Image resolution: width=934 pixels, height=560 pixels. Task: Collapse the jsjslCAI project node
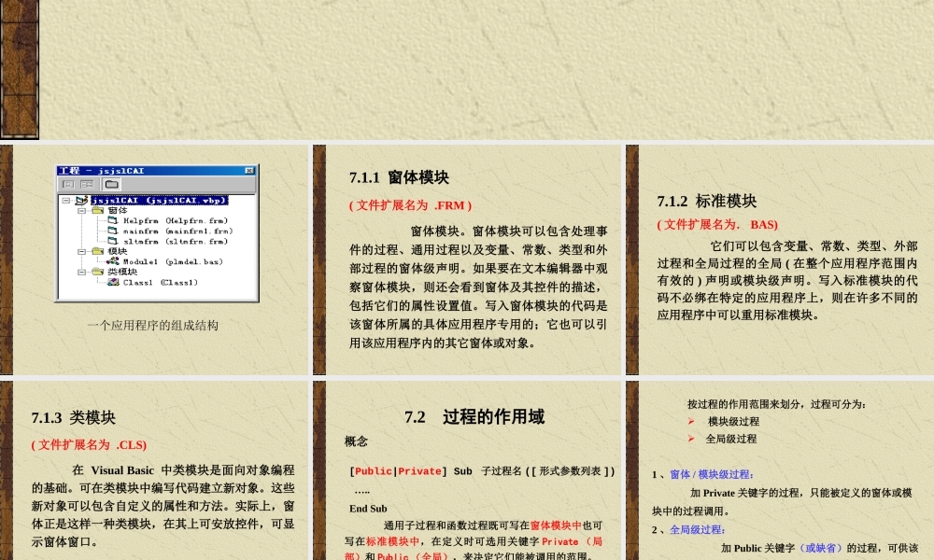coord(64,200)
